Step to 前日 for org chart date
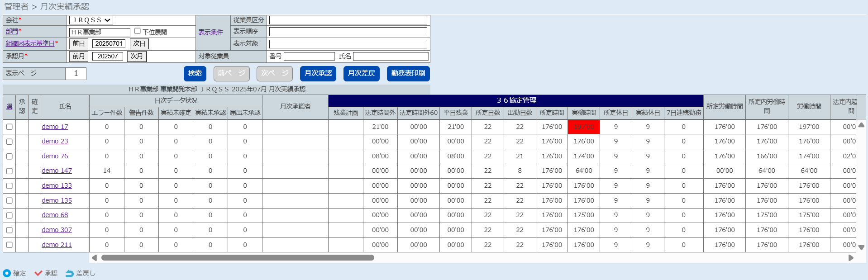868x280 pixels. coord(78,43)
